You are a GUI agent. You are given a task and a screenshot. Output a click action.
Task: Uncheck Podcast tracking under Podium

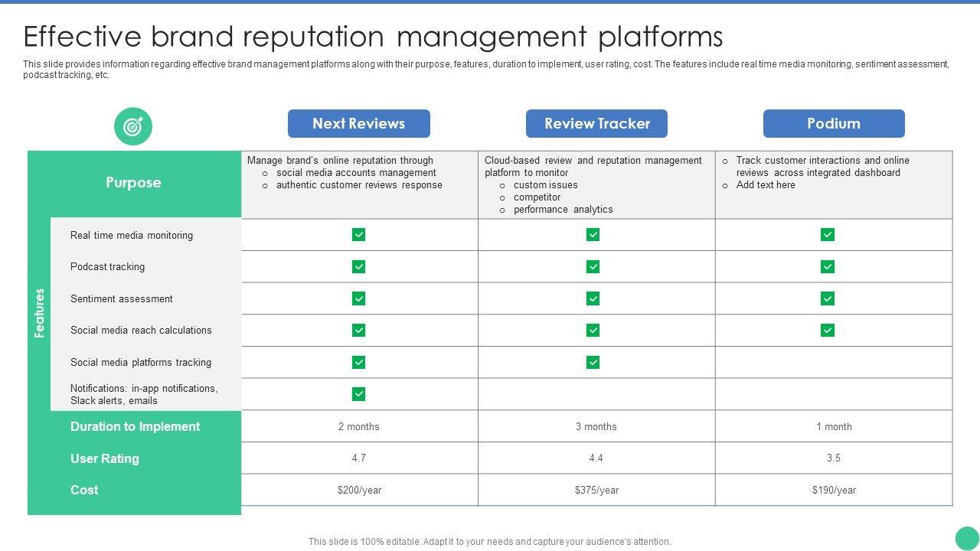click(828, 266)
